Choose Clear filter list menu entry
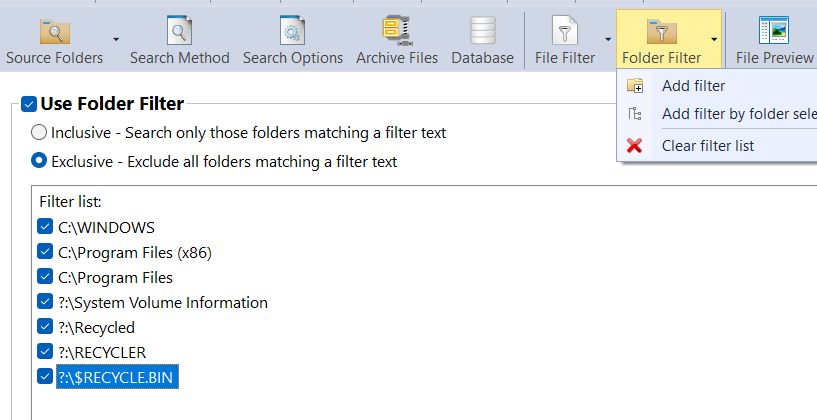 [x=707, y=146]
